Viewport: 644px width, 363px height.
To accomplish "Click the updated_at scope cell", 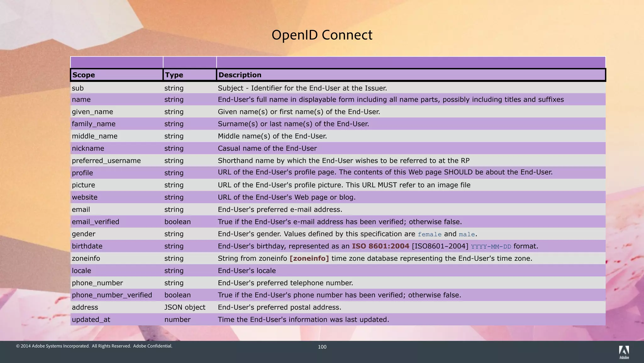I will click(x=91, y=320).
